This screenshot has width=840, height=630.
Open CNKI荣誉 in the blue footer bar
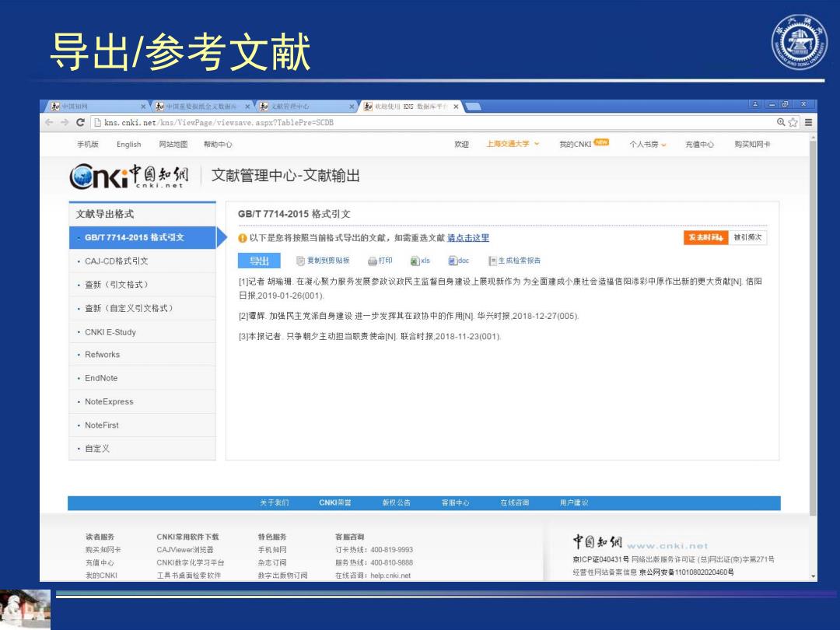coord(335,503)
